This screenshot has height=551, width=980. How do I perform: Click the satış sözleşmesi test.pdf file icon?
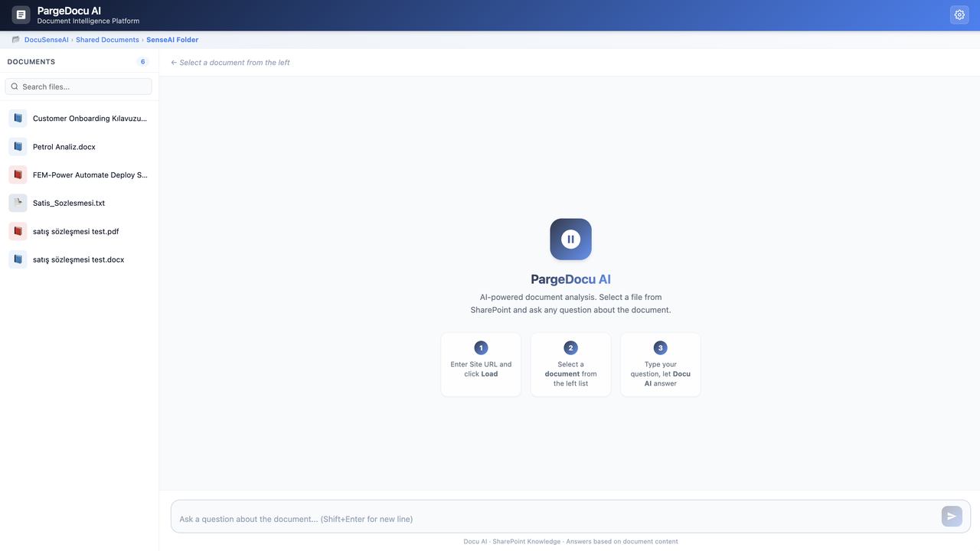tap(18, 231)
